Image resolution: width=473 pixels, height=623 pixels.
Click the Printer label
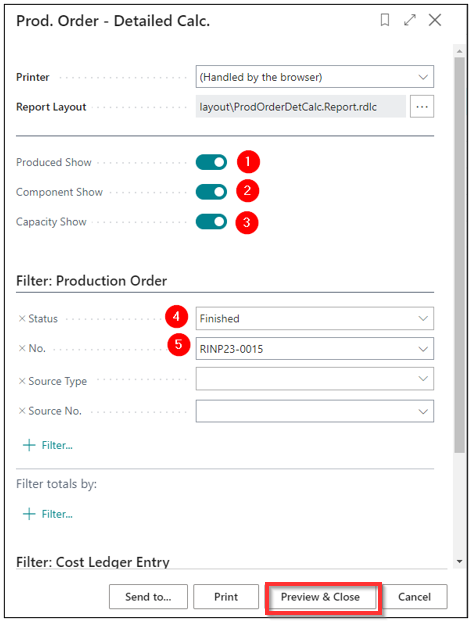point(33,77)
